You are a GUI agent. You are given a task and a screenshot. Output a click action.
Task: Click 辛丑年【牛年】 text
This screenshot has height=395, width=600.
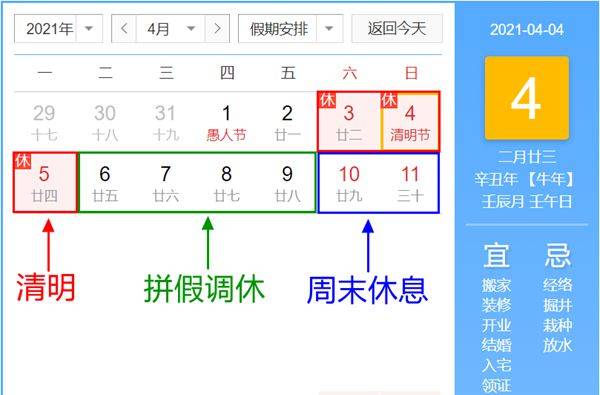pyautogui.click(x=524, y=179)
